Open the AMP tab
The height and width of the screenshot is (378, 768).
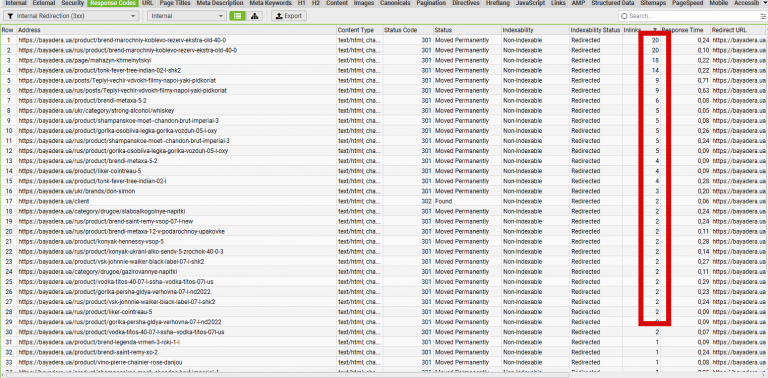click(578, 3)
